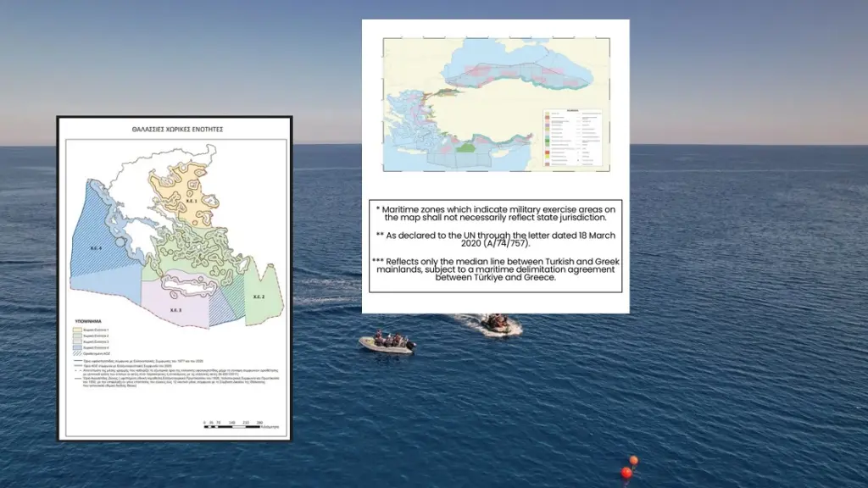Click the 18 March 2020 UN letter footnote
This screenshot has width=868, height=488.
coord(496,238)
